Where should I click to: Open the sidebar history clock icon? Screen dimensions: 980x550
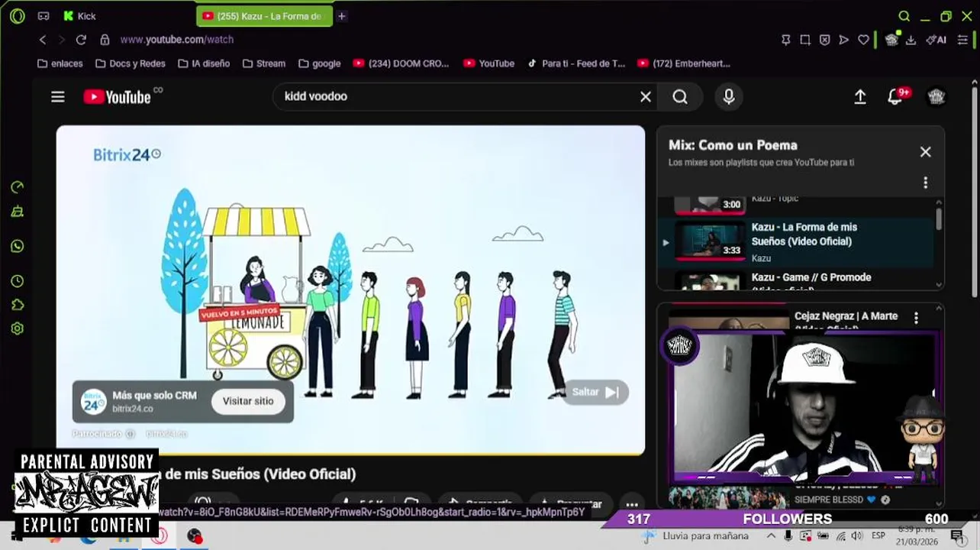tap(18, 282)
